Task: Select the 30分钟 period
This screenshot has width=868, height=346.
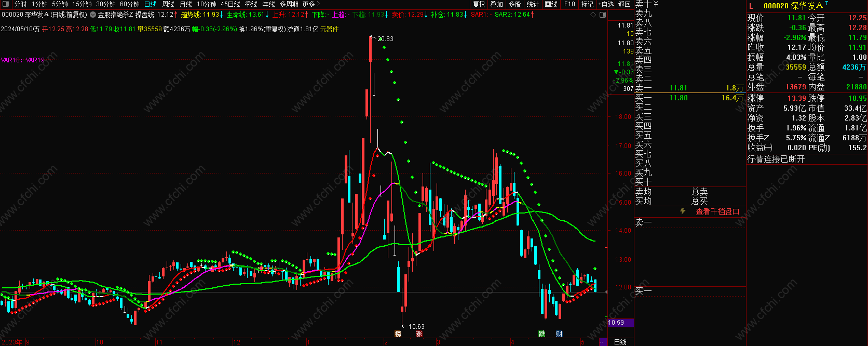Action: [106, 4]
